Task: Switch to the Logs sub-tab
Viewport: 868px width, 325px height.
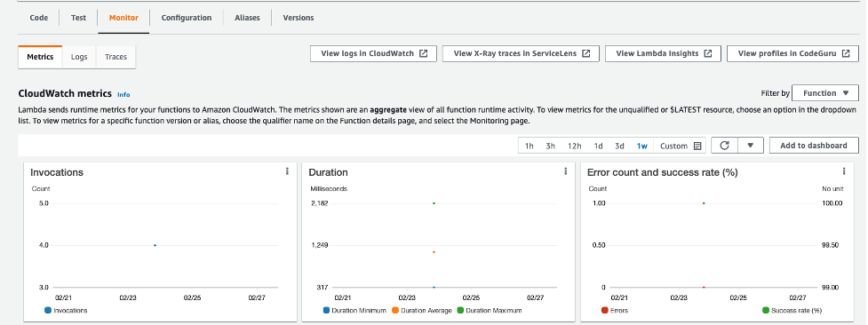Action: [x=79, y=57]
